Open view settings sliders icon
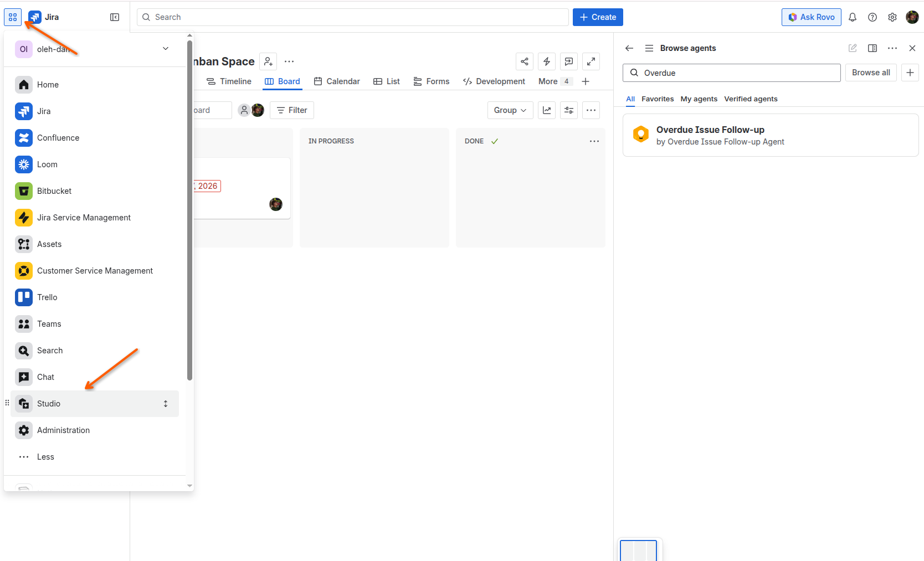 (569, 110)
